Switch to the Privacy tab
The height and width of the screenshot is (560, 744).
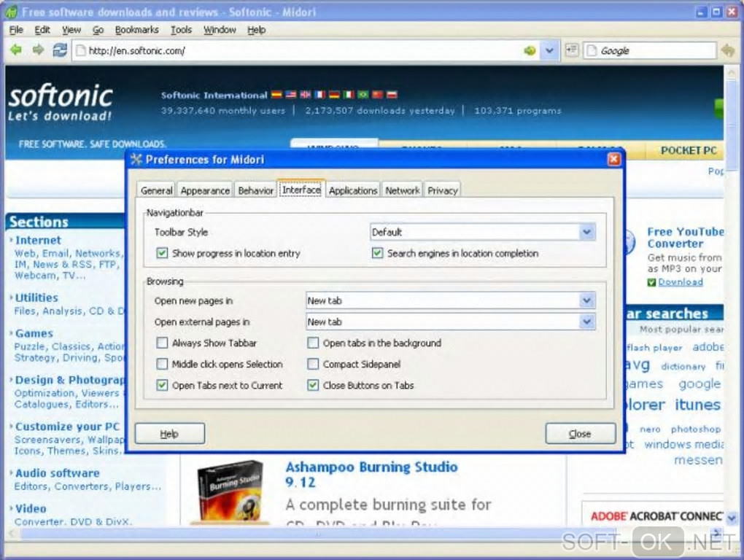pyautogui.click(x=442, y=190)
